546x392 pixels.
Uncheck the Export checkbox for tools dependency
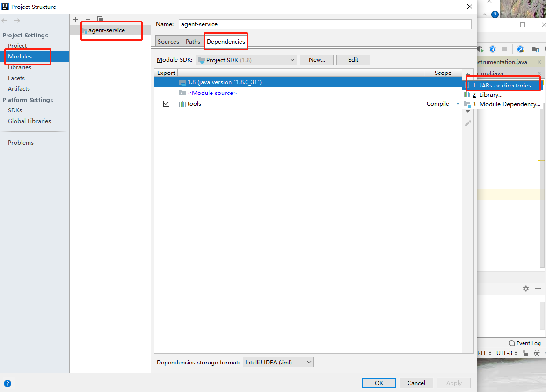coord(166,103)
